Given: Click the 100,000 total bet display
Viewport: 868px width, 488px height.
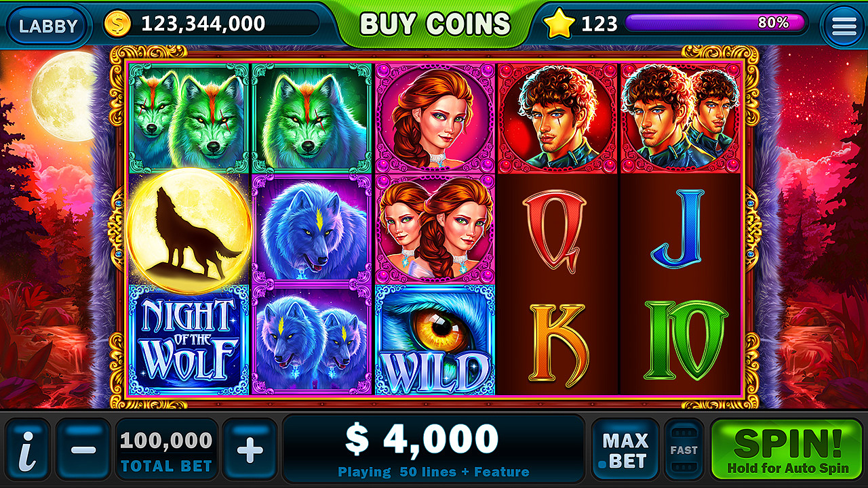Looking at the screenshot, I should (x=167, y=449).
